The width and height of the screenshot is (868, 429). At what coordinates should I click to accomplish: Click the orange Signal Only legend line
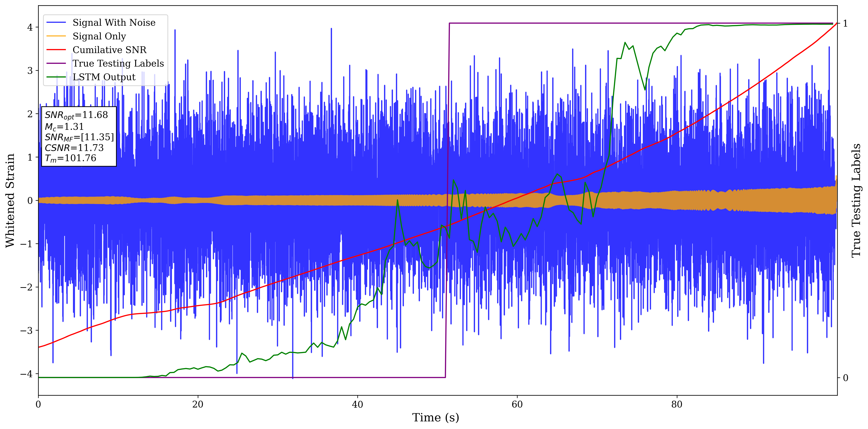click(56, 36)
